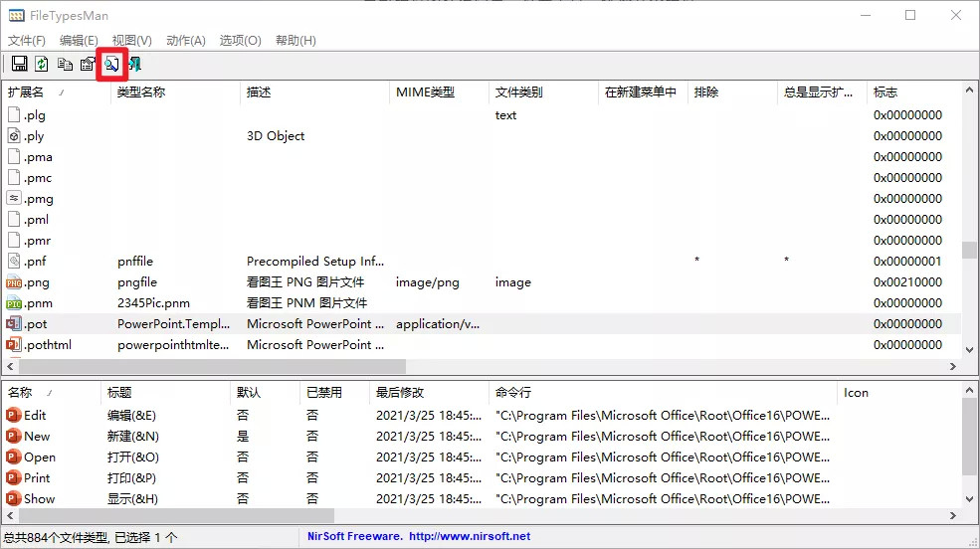The height and width of the screenshot is (549, 980).
Task: Sort by the 在新建菜单中 column header
Action: 643,92
